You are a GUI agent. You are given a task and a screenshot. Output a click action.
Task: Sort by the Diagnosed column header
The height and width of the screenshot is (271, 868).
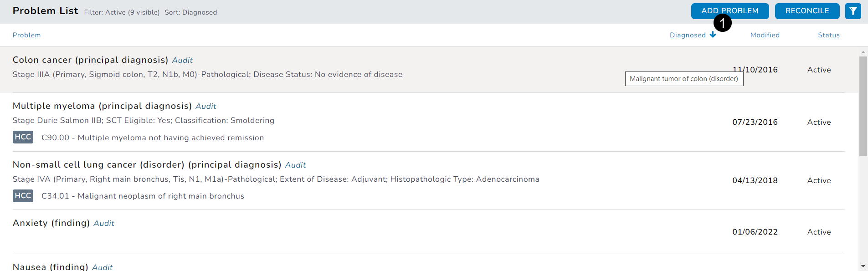tap(688, 35)
